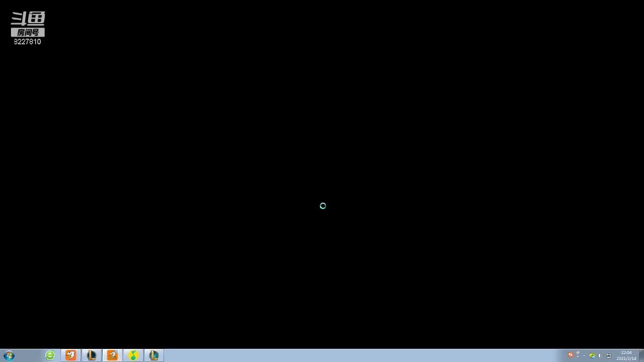The image size is (644, 362).
Task: Click the room number 8227810
Action: pos(28,42)
